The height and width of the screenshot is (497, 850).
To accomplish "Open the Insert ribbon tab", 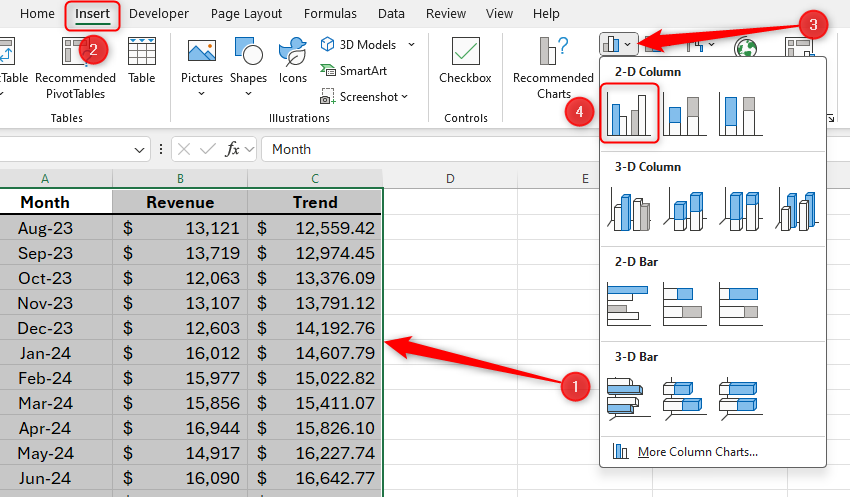I will (92, 14).
